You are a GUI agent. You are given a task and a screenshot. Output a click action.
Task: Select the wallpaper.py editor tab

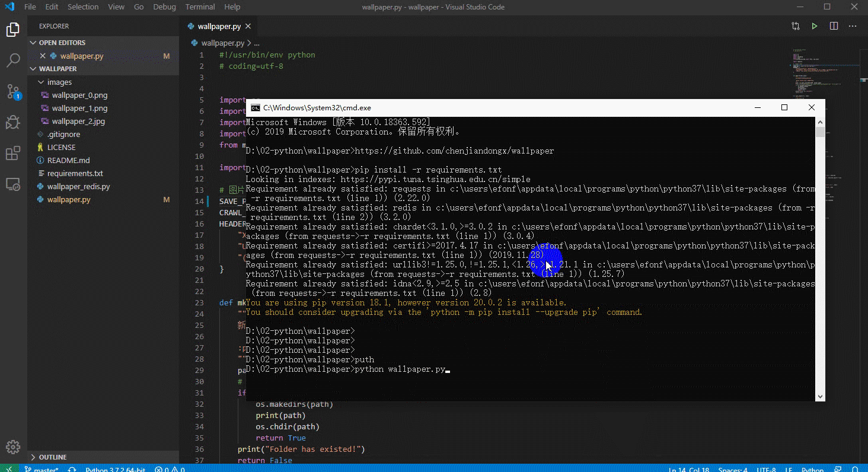pyautogui.click(x=219, y=26)
